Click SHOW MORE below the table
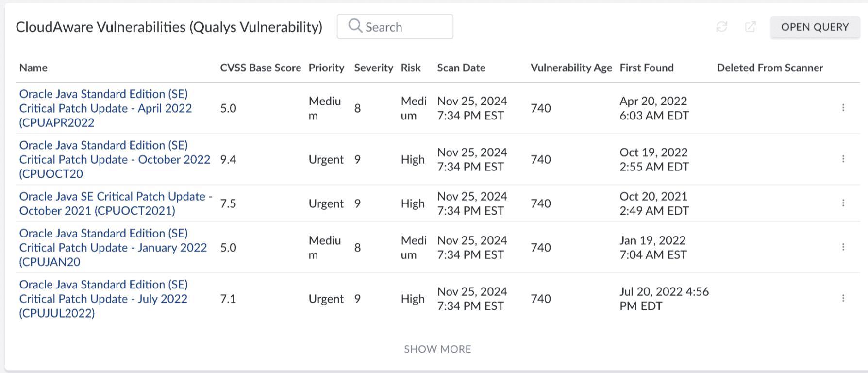This screenshot has width=868, height=373. pyautogui.click(x=437, y=349)
